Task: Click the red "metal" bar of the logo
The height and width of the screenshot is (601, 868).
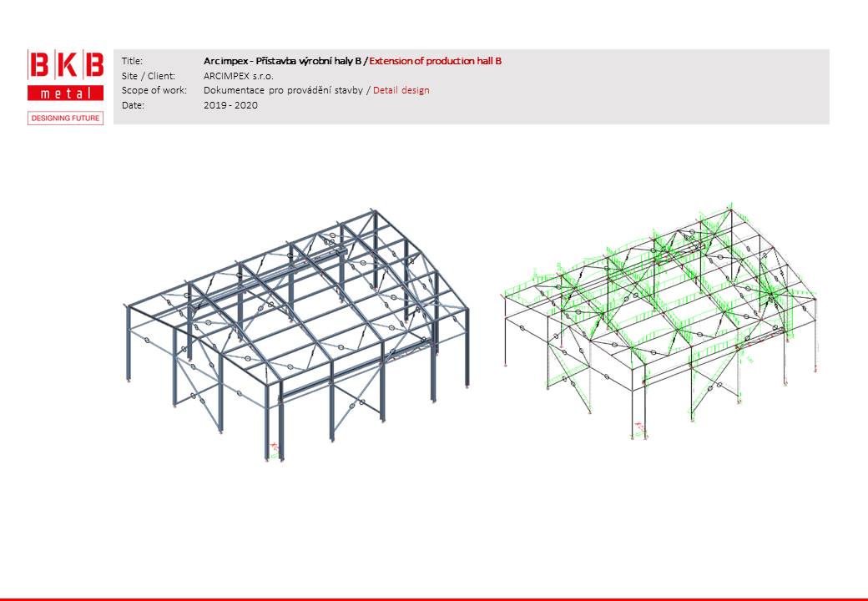Action: [66, 93]
